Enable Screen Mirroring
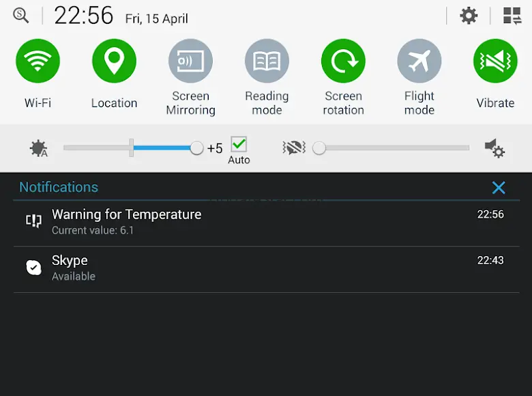 pos(190,61)
